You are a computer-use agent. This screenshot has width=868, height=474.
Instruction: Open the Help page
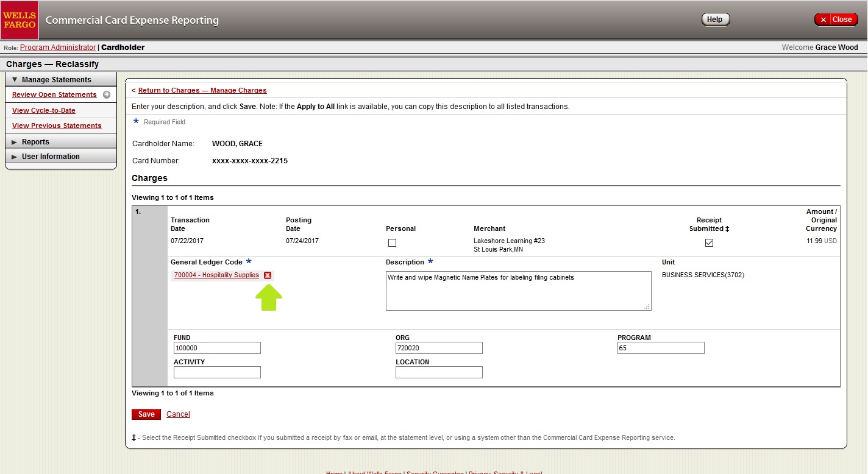point(716,19)
